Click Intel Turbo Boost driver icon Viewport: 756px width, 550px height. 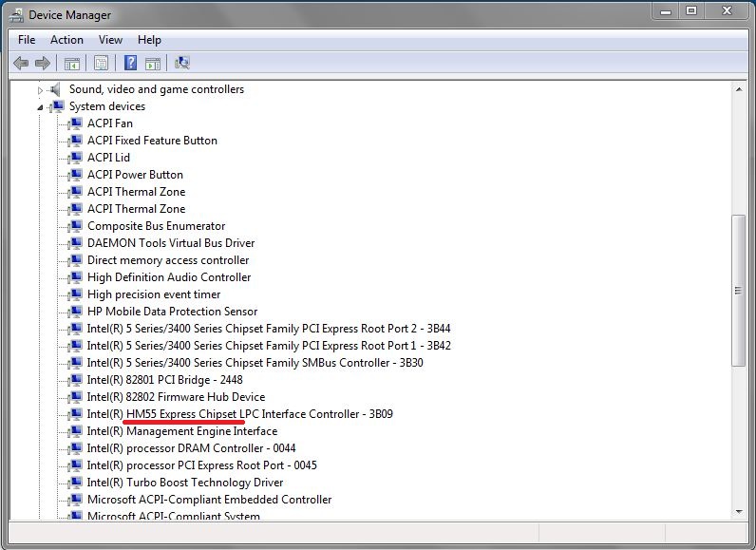tap(75, 483)
